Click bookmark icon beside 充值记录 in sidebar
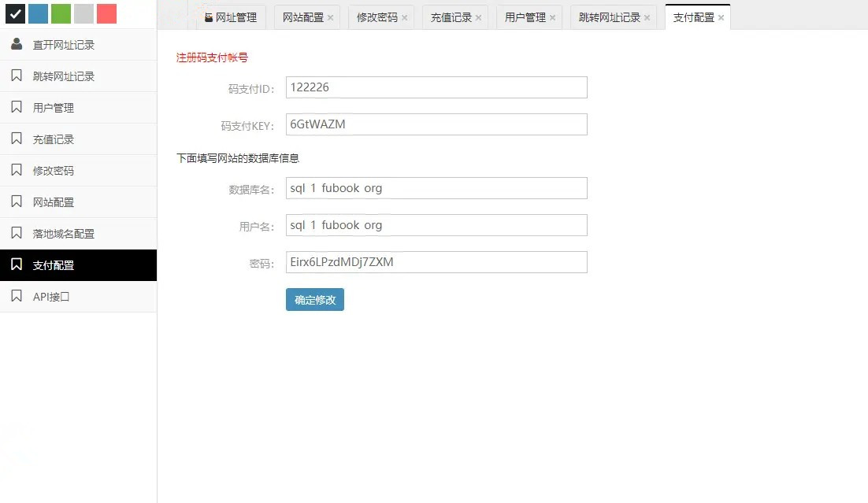 (x=17, y=139)
